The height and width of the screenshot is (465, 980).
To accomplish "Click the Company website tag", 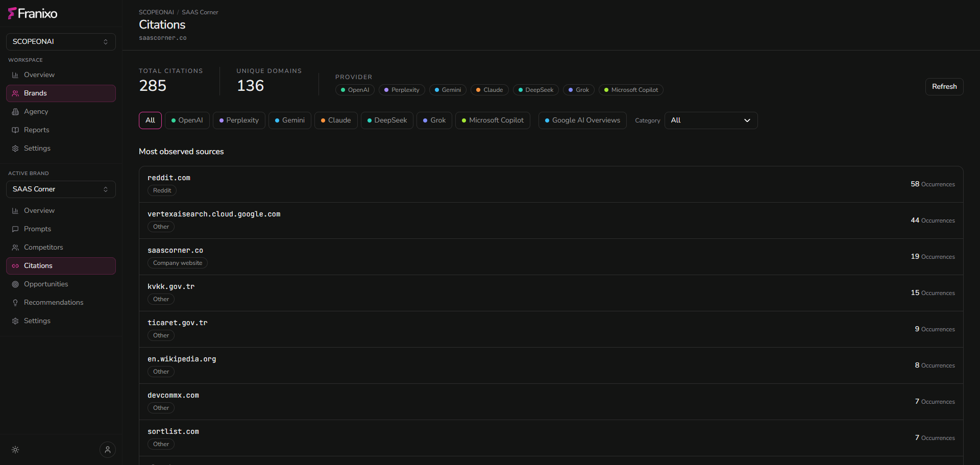I will [x=178, y=263].
